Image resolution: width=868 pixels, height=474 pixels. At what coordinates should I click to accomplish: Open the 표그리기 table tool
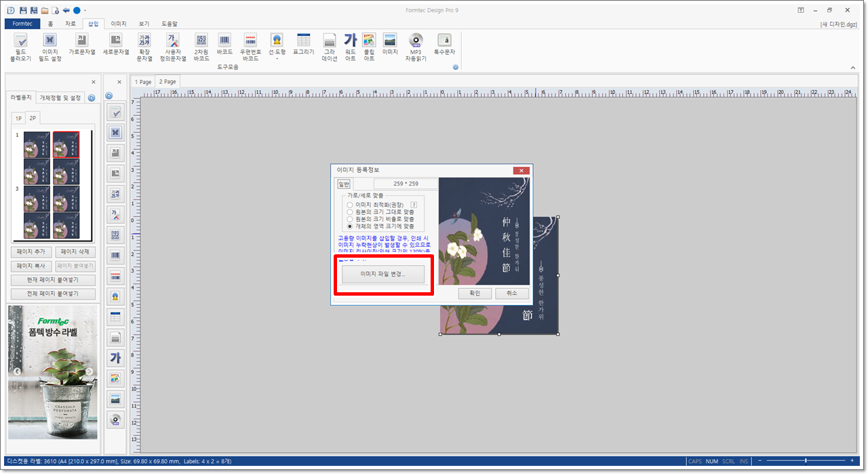point(304,44)
